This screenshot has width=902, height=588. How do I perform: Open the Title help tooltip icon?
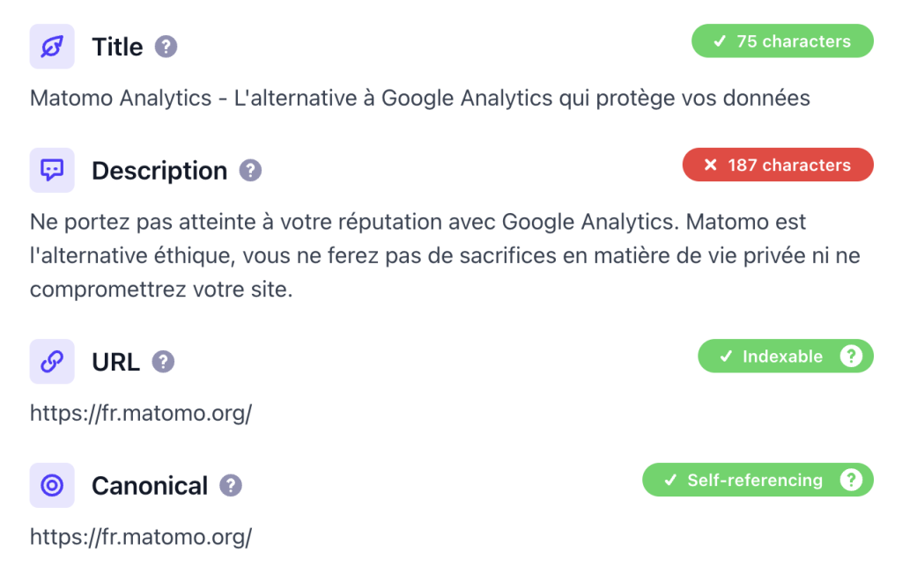coord(166,47)
